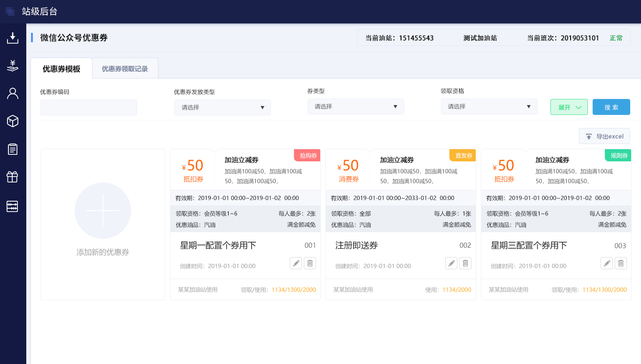This screenshot has height=364, width=641.
Task: Click the 站级后台 logo icon
Action: click(10, 11)
